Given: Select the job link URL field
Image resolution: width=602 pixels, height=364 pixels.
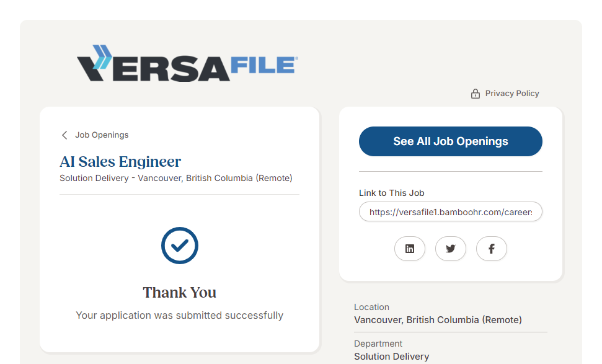Looking at the screenshot, I should [x=451, y=211].
